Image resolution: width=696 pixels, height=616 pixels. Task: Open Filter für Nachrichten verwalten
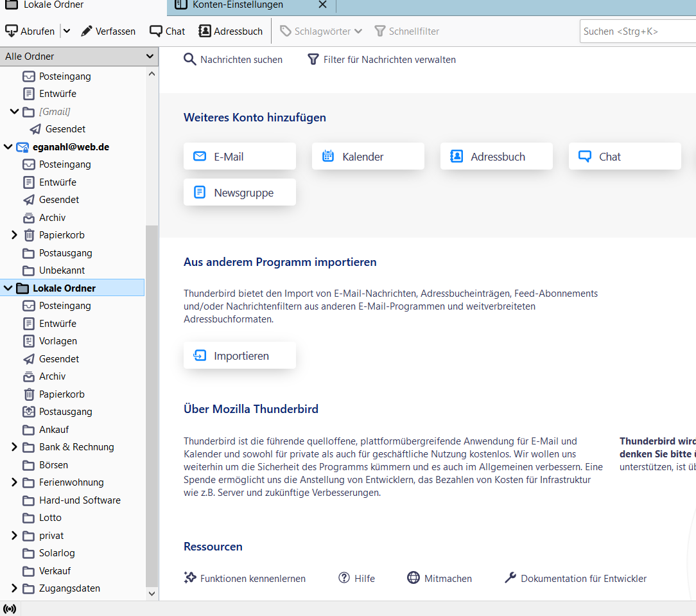click(382, 60)
